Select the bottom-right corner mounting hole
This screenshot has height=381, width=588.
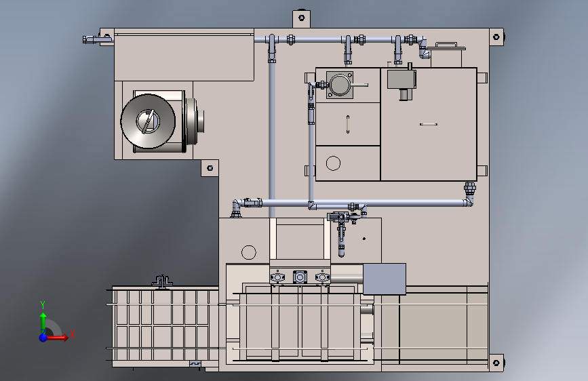[496, 363]
